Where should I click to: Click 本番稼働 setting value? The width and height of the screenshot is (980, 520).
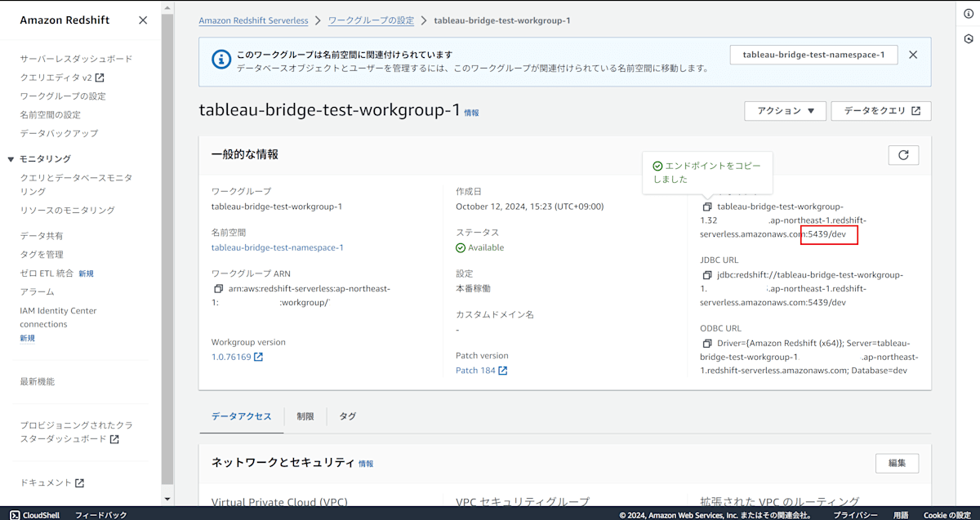473,288
